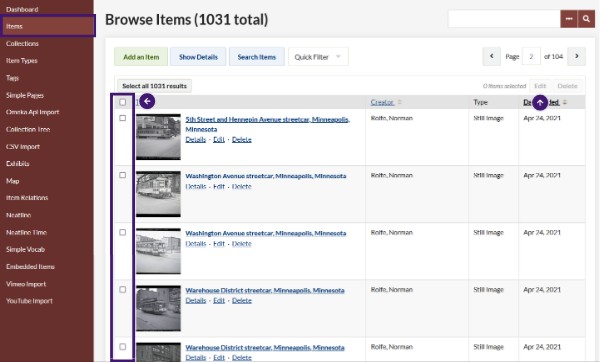Open the first Warehouse District streetcar thumbnail
Viewport: 600px width, 362px height.
(x=158, y=308)
